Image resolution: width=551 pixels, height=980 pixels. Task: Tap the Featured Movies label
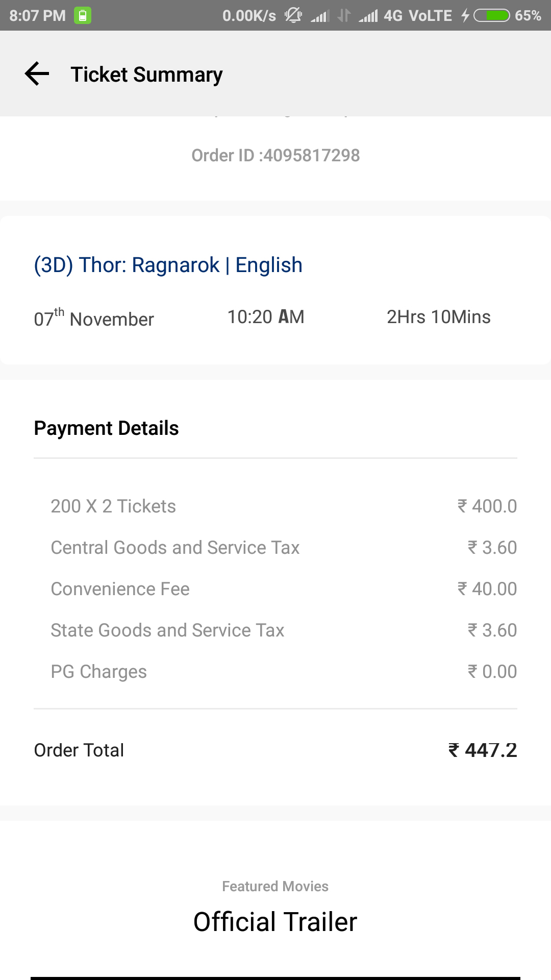click(275, 886)
